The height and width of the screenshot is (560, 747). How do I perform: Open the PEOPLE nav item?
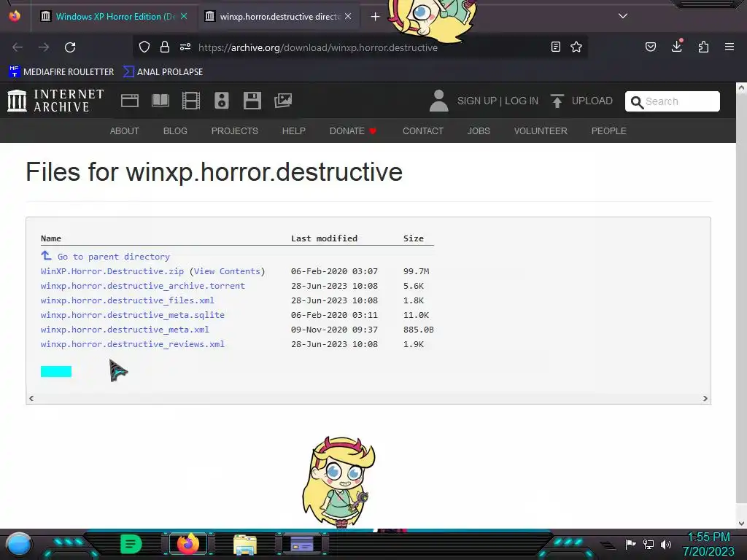click(x=609, y=131)
